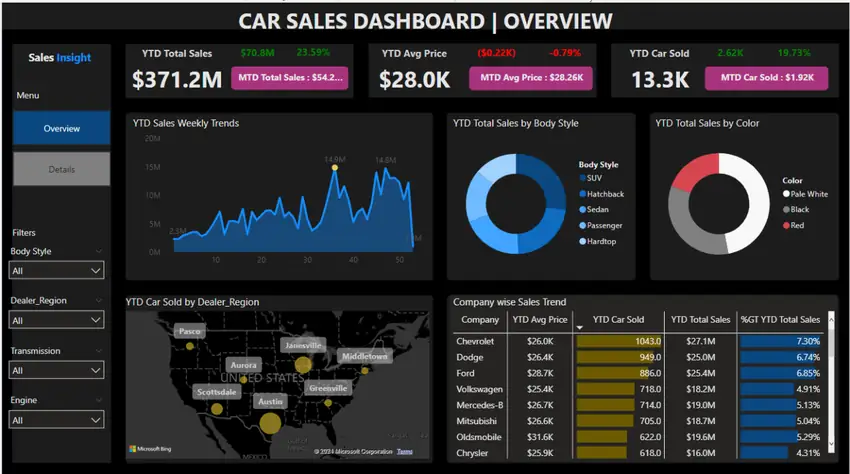The image size is (850, 474).
Task: Open the Body Style filter dropdown
Action: [x=56, y=271]
